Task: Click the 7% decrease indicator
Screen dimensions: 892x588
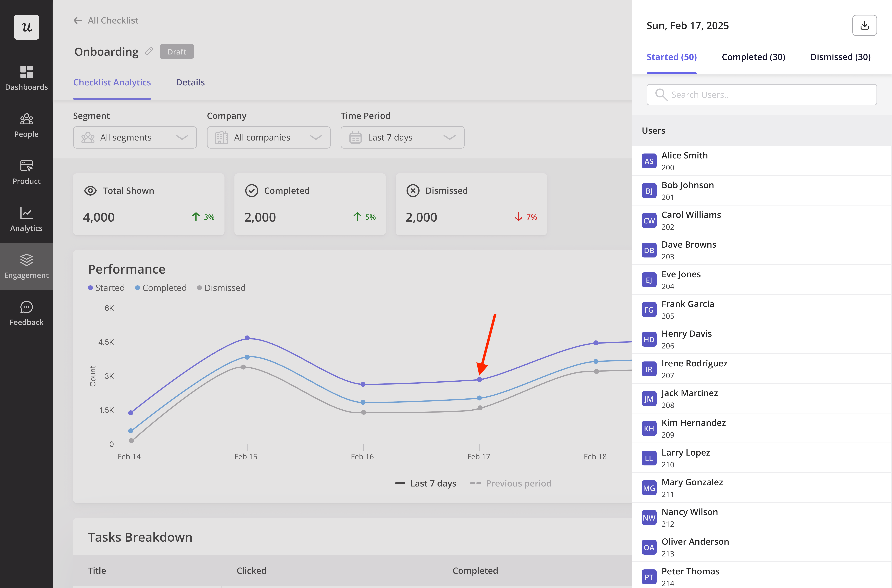Action: [525, 217]
